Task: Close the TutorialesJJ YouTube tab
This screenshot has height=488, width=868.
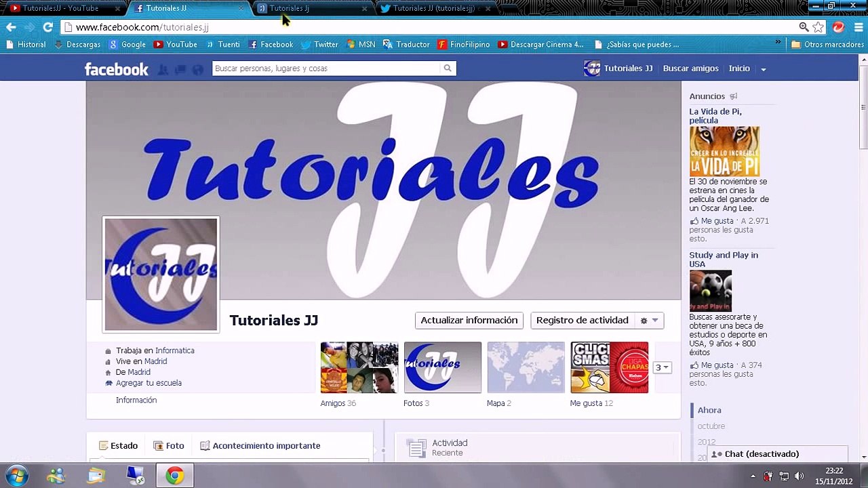Action: pos(117,9)
